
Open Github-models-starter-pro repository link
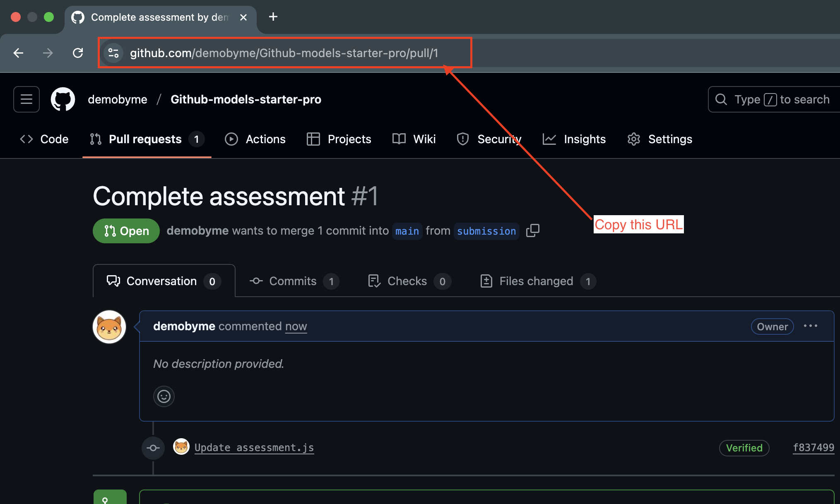coord(246,99)
